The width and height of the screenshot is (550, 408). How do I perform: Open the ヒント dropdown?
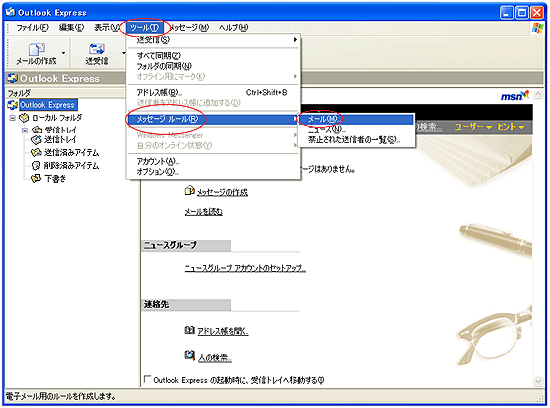[x=511, y=127]
